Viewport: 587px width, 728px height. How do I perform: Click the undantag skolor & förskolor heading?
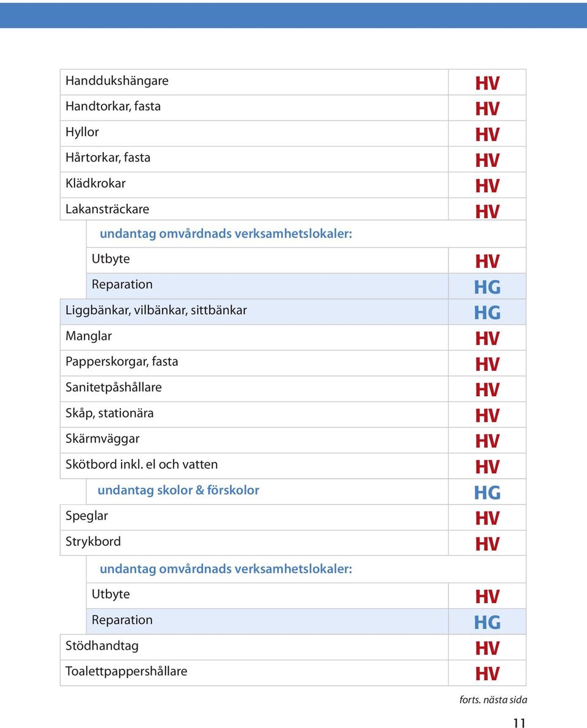tap(179, 490)
